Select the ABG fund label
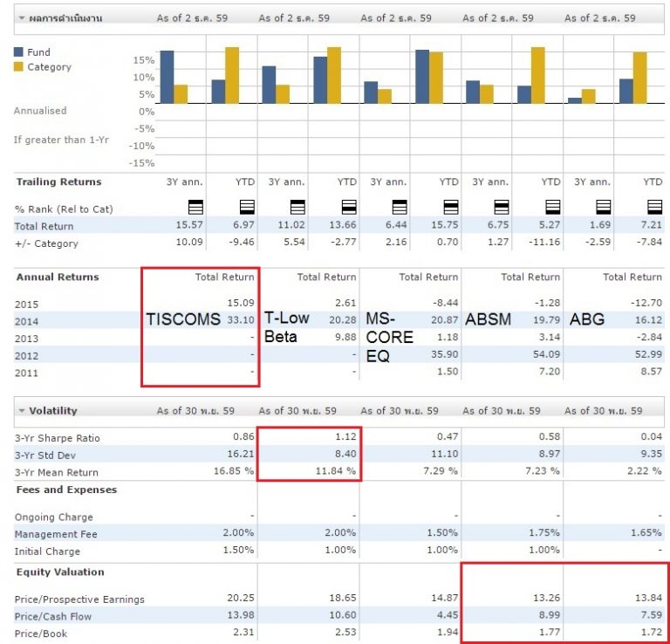This screenshot has height=644, width=670. click(x=586, y=320)
